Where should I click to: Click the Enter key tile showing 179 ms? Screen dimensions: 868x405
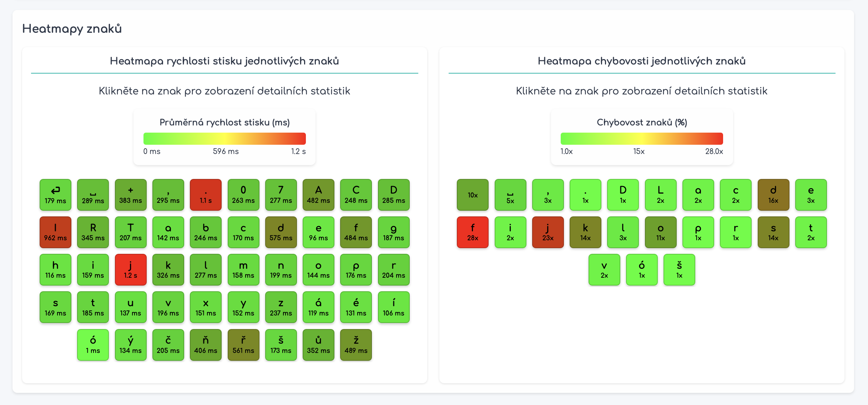click(55, 195)
